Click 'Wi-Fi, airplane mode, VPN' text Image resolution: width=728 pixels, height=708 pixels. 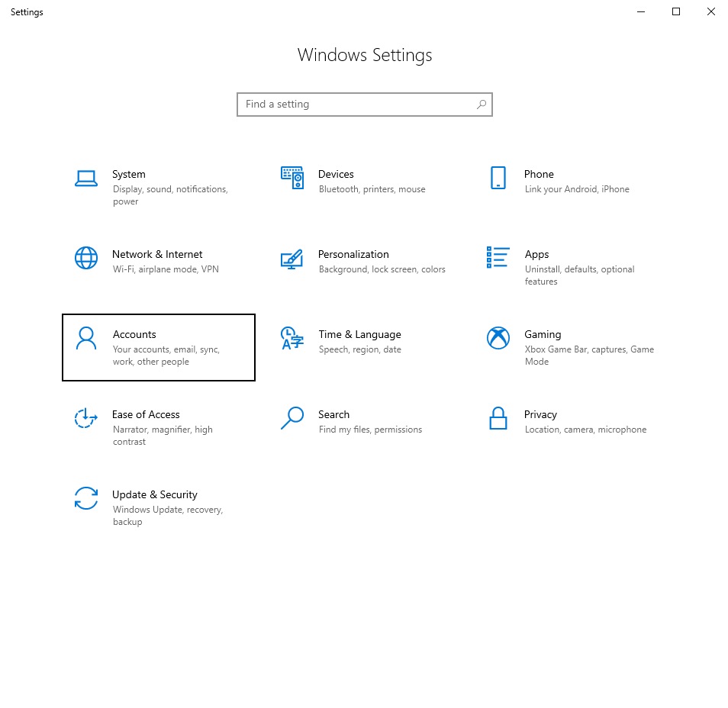tap(166, 269)
